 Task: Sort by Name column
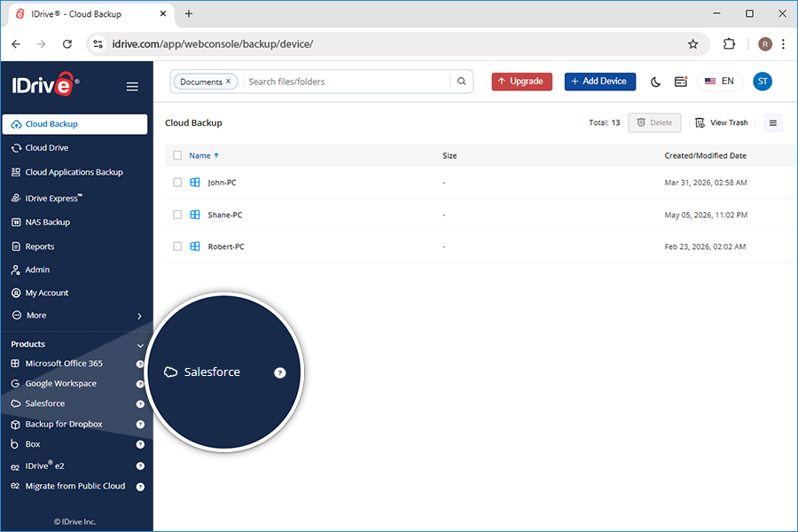204,156
